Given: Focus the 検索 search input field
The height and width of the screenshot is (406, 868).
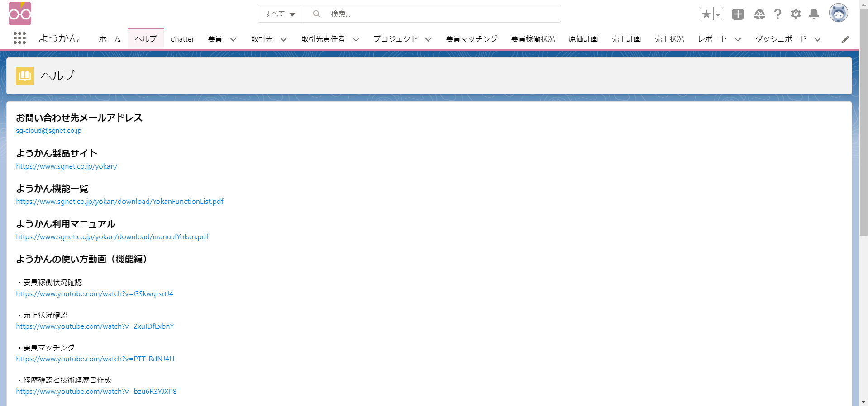Looking at the screenshot, I should [x=431, y=14].
